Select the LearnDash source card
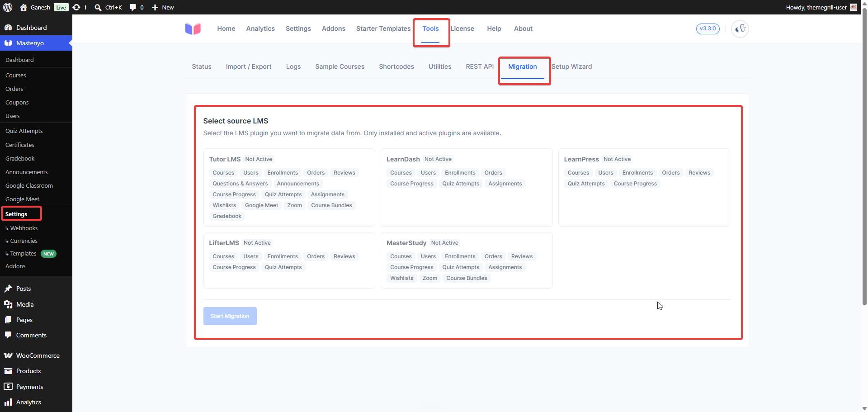The image size is (868, 412). pyautogui.click(x=467, y=187)
